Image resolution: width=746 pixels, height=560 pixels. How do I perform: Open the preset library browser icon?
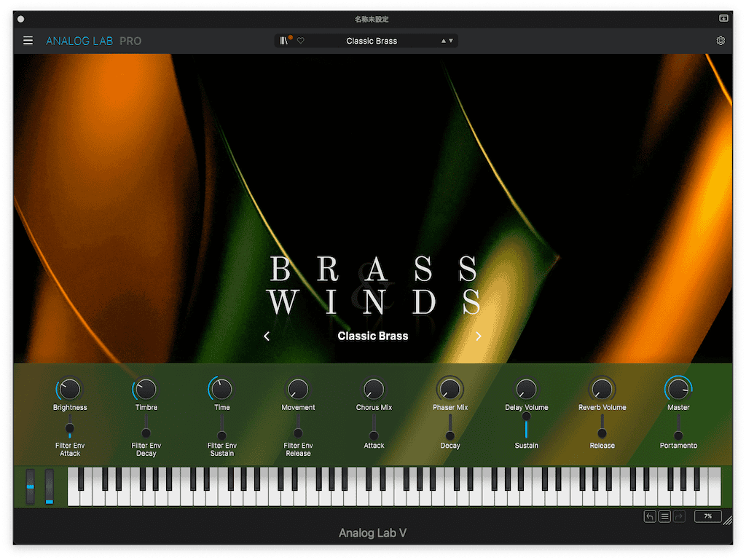(284, 41)
